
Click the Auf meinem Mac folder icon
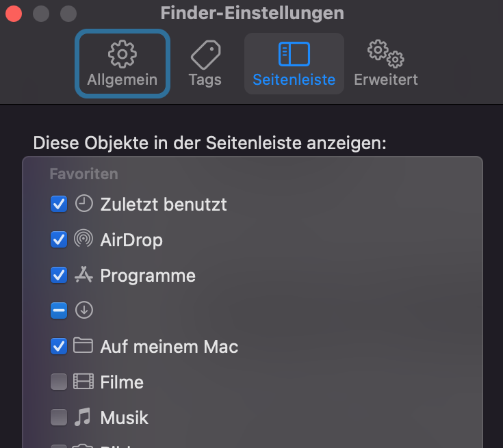[x=83, y=346]
